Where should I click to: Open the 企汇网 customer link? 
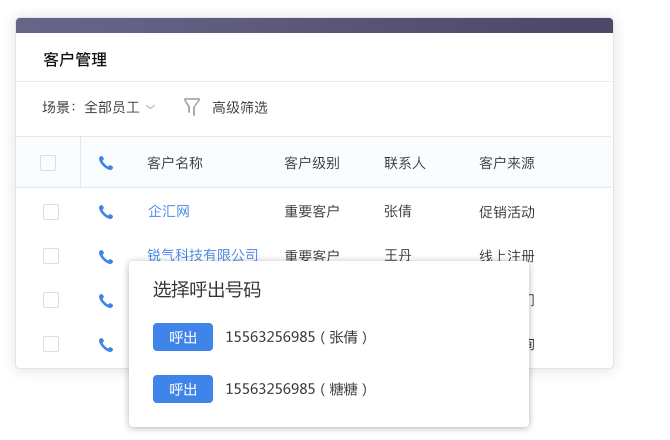[169, 212]
